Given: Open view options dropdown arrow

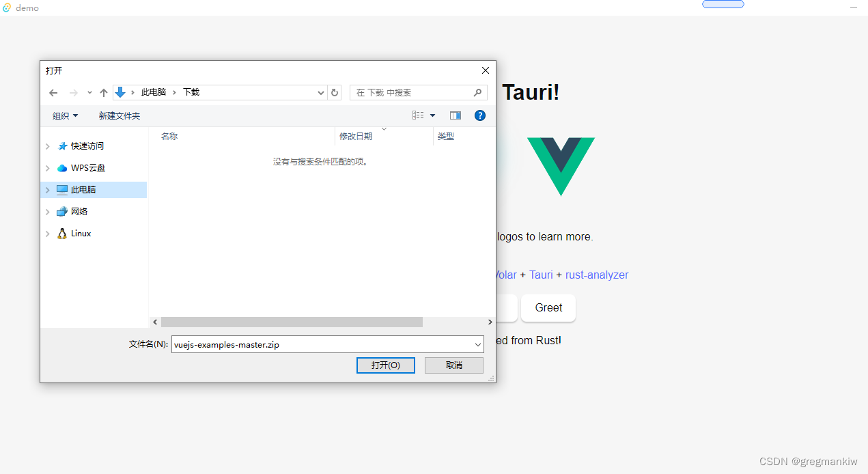Looking at the screenshot, I should coord(432,116).
